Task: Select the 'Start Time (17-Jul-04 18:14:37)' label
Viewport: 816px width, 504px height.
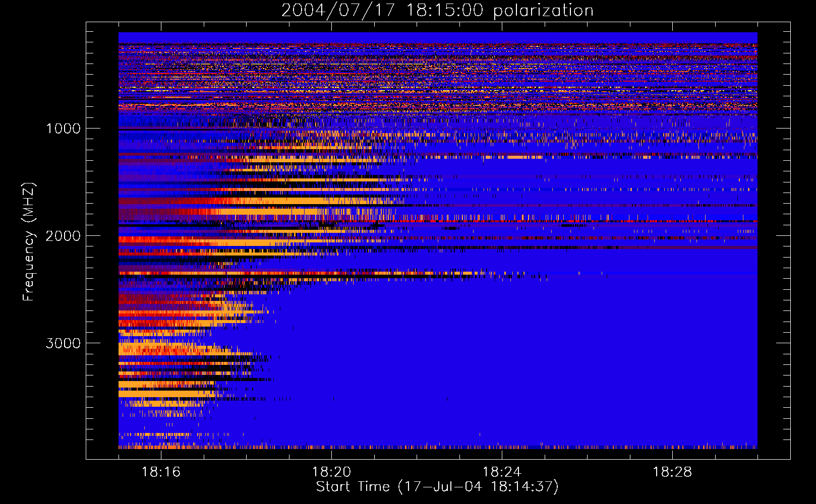Action: click(x=437, y=487)
